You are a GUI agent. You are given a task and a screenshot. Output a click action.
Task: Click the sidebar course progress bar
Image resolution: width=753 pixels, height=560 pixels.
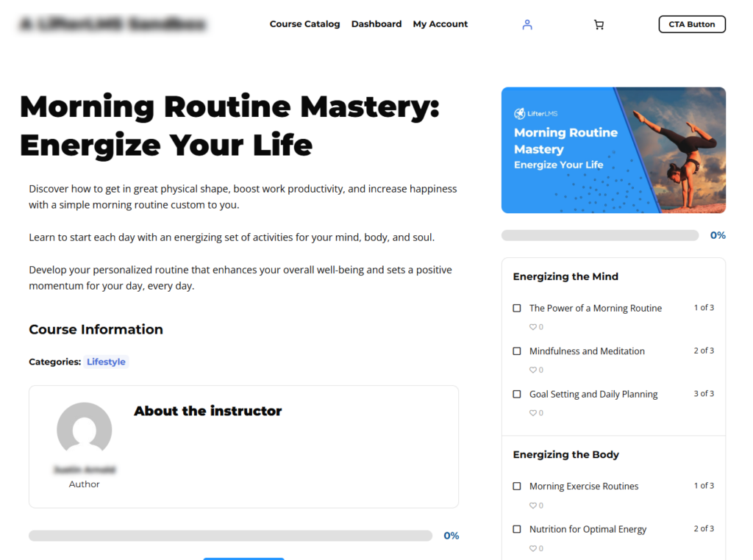coord(600,235)
